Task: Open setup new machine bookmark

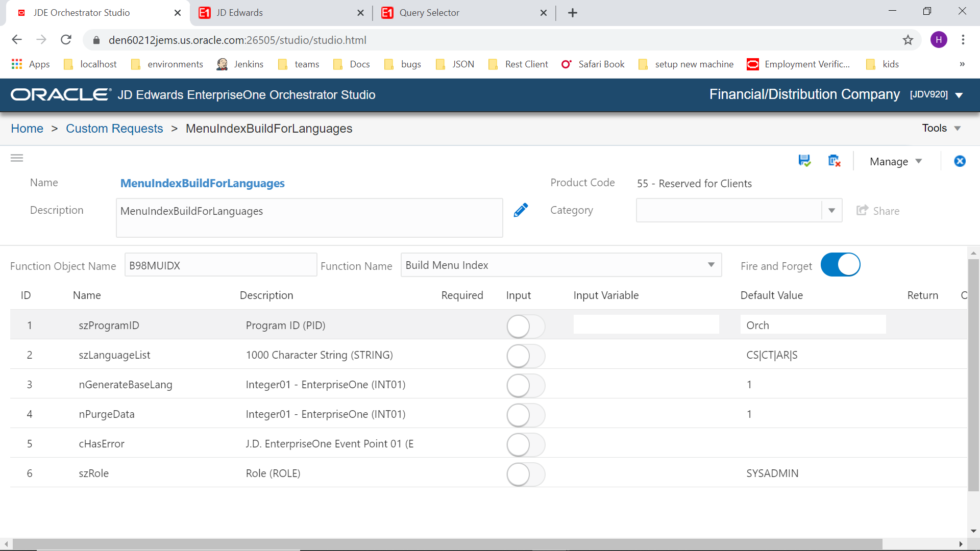Action: [687, 64]
